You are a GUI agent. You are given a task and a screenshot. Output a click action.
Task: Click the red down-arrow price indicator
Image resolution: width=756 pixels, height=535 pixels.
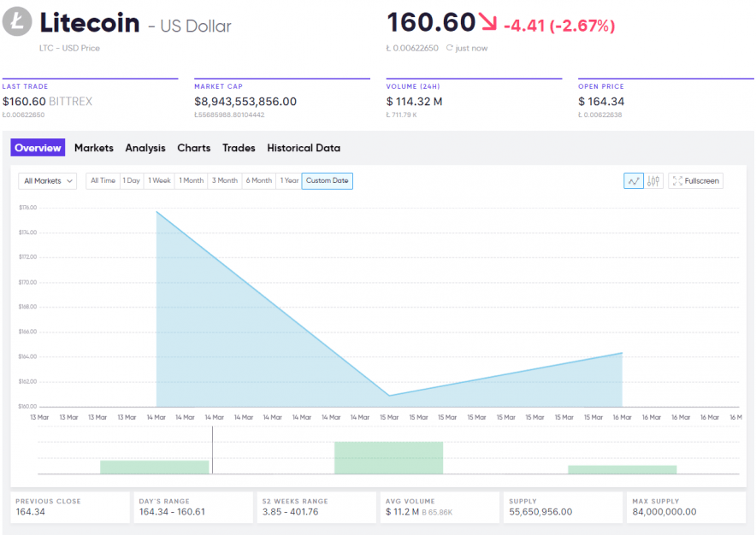click(x=488, y=22)
